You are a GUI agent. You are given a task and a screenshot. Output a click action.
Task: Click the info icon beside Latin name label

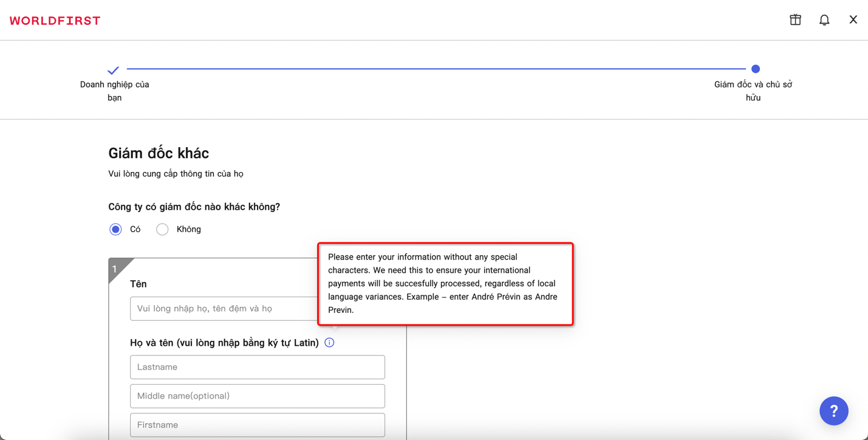(329, 343)
